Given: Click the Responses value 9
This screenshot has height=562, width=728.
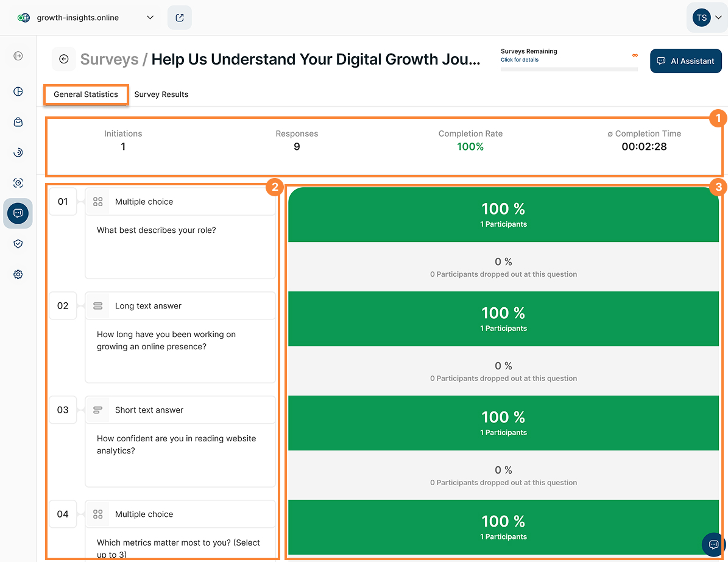Looking at the screenshot, I should click(x=297, y=147).
